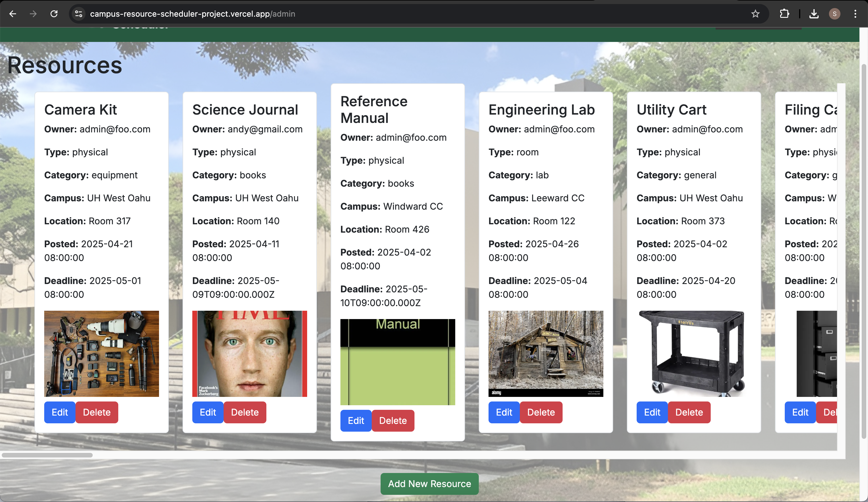Click the Camera Kit photo thumbnail
The image size is (868, 502).
click(102, 354)
